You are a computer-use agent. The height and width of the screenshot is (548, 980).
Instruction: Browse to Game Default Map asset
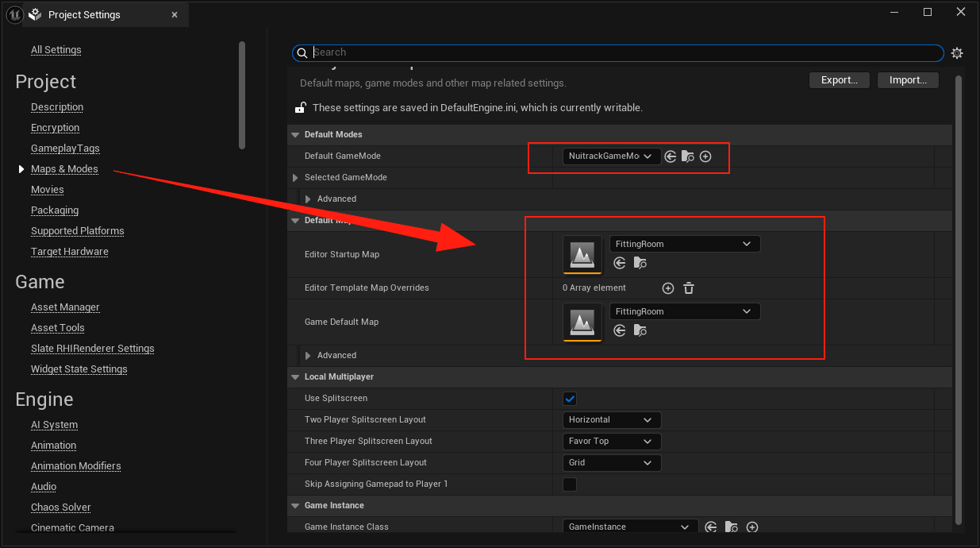(x=640, y=330)
